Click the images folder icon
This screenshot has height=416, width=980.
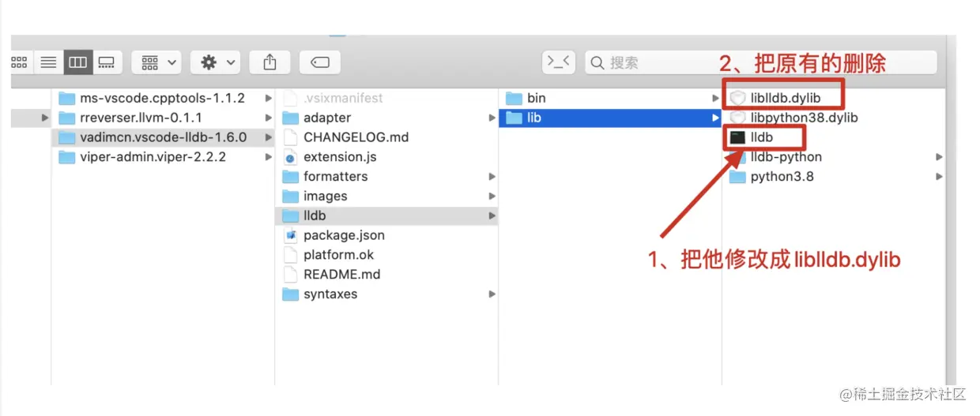[x=290, y=197]
